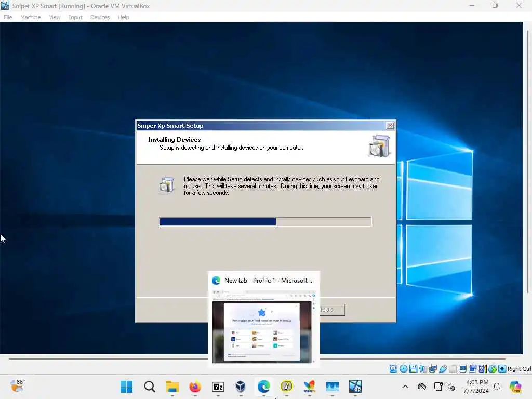The image size is (532, 399).
Task: Open the Help menu
Action: 123,17
